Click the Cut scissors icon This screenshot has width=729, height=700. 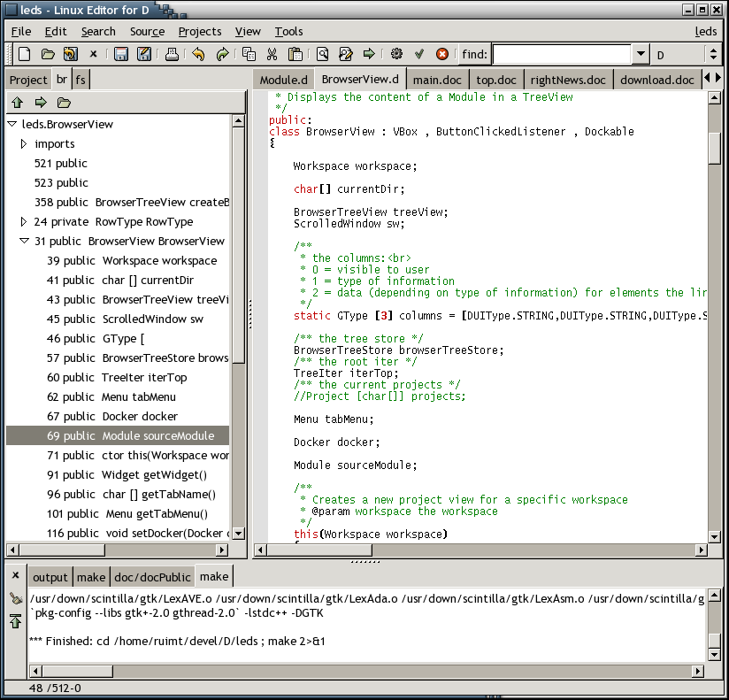click(272, 54)
